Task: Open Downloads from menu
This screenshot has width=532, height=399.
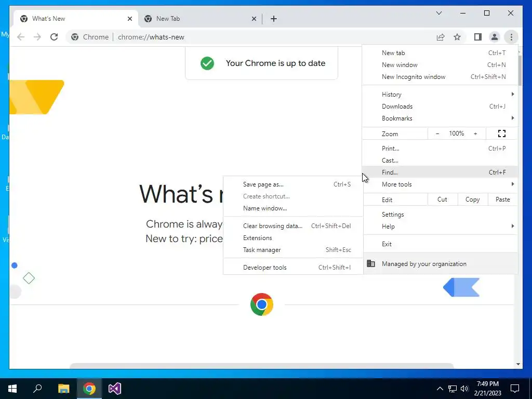Action: coord(440,107)
